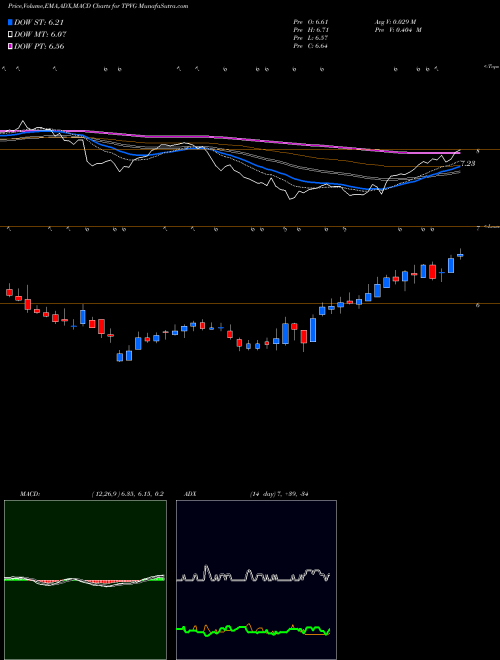Select the 'DOW MT: 6.07' legend label
Viewport: 500px width, 660px height.
40,35
